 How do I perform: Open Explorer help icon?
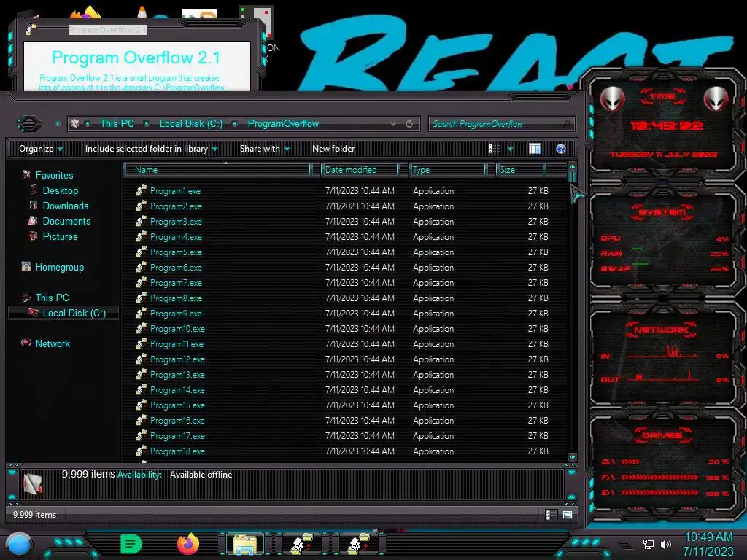point(561,149)
